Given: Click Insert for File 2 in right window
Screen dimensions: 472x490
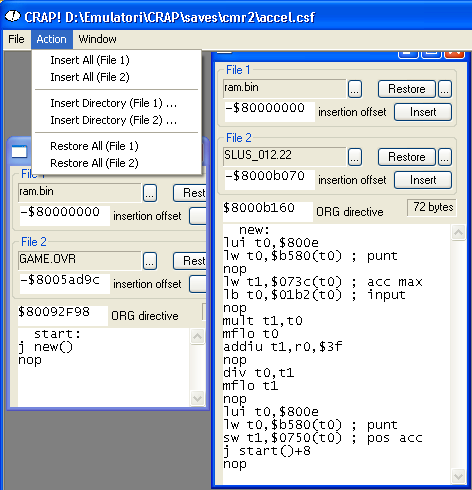Looking at the screenshot, I should pyautogui.click(x=423, y=180).
